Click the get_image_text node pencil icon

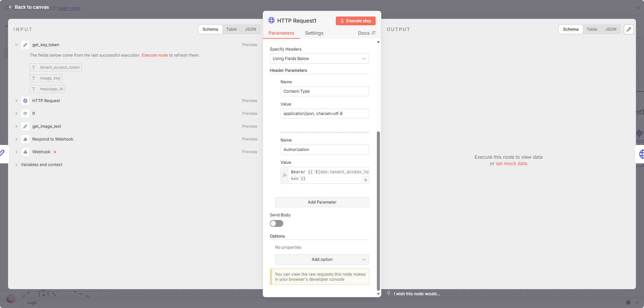(x=25, y=126)
